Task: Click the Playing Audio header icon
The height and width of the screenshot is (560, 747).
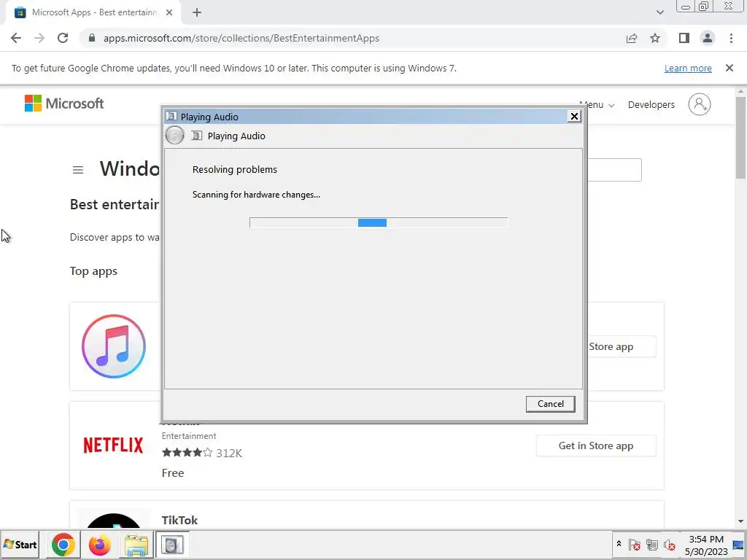Action: point(196,136)
